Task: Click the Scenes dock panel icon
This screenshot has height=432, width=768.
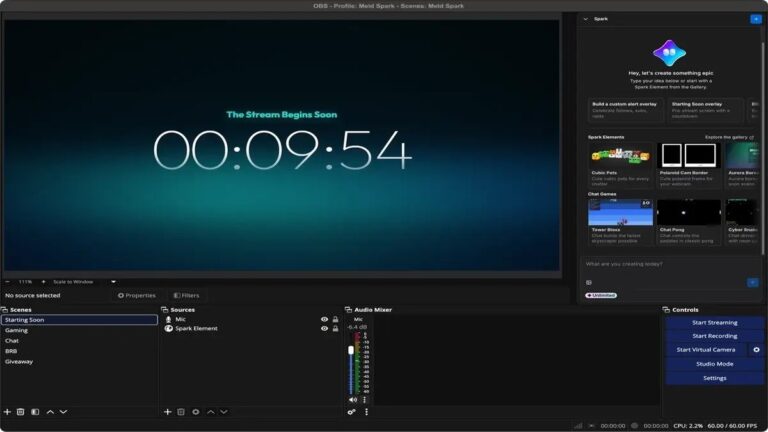Action: [x=4, y=310]
